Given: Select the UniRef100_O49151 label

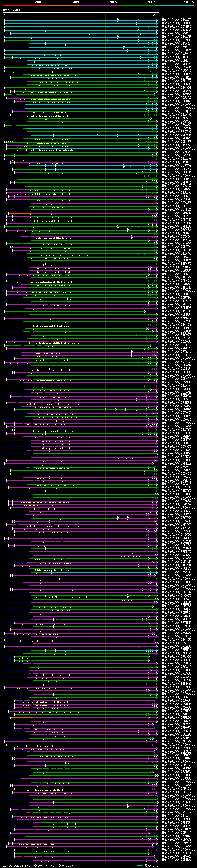Looking at the screenshot, I should click(176, 145).
